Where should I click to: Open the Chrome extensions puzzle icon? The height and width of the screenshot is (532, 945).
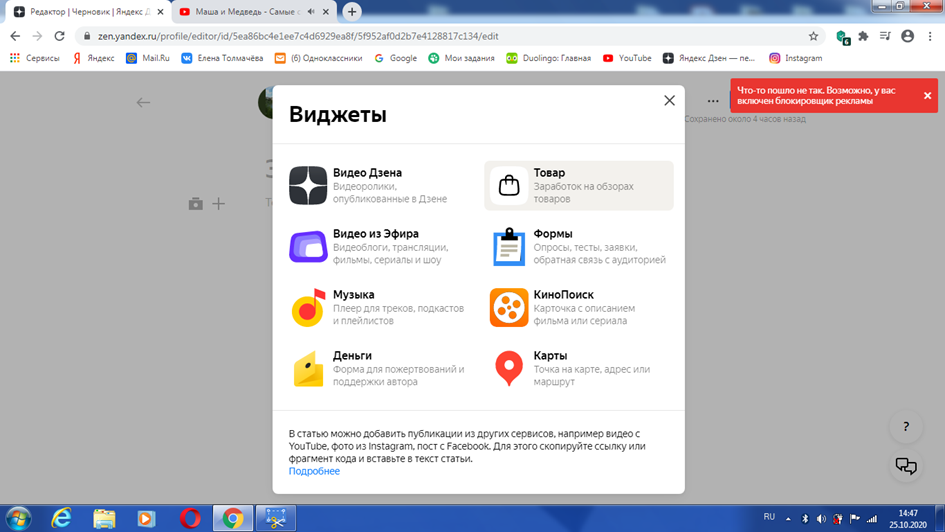[863, 36]
